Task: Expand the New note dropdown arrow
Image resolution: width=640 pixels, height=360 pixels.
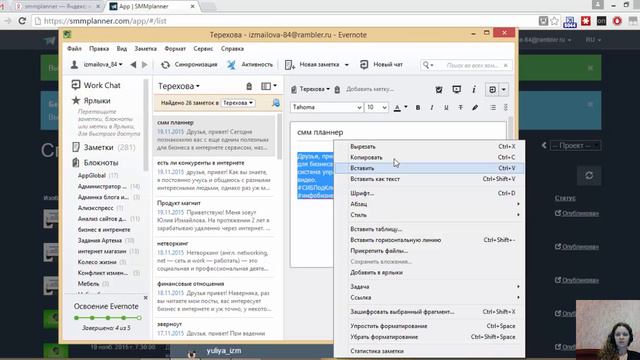Action: pos(347,64)
